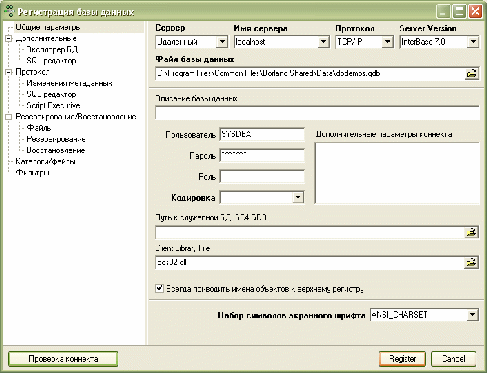Click the Cancel button
This screenshot has height=374, width=488.
pos(453,359)
